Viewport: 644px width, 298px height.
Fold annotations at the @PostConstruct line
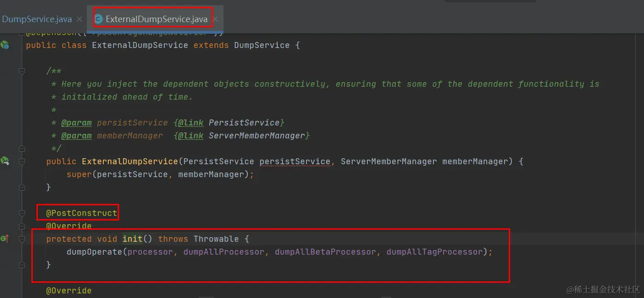click(22, 213)
